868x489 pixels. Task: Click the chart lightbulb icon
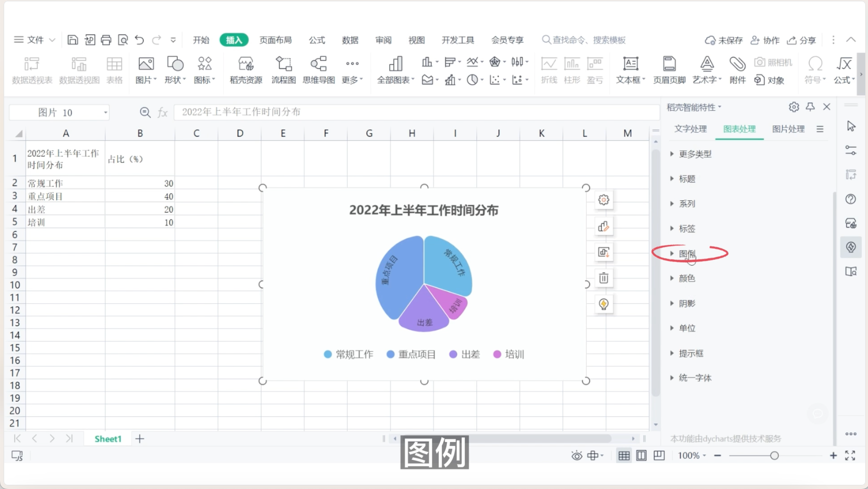click(604, 304)
